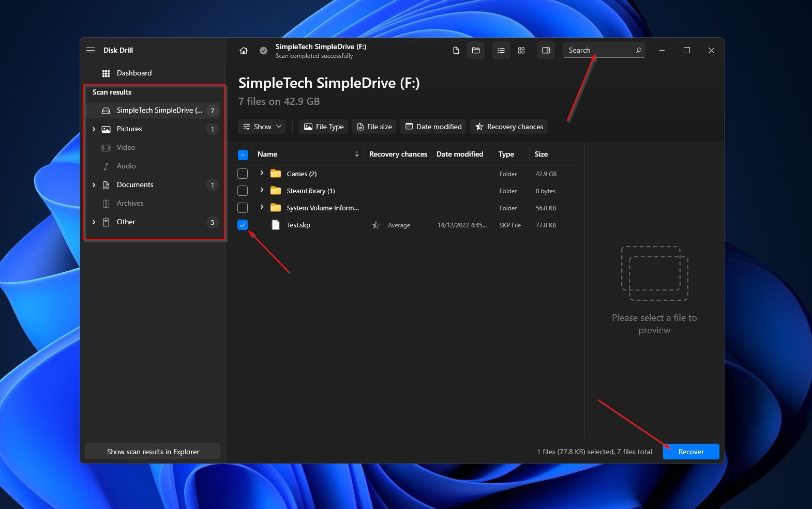Click the Games folder icon
The image size is (812, 509).
click(276, 174)
